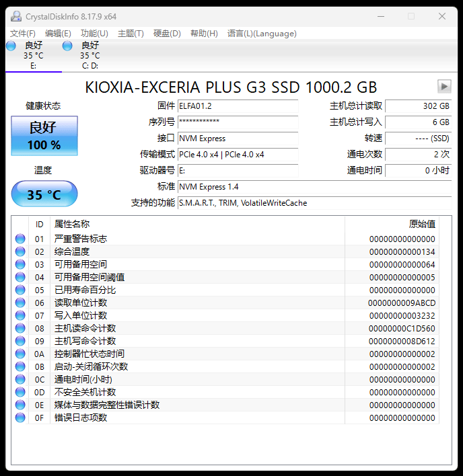Click the next disk arrow button
463x476 pixels.
pos(443,86)
